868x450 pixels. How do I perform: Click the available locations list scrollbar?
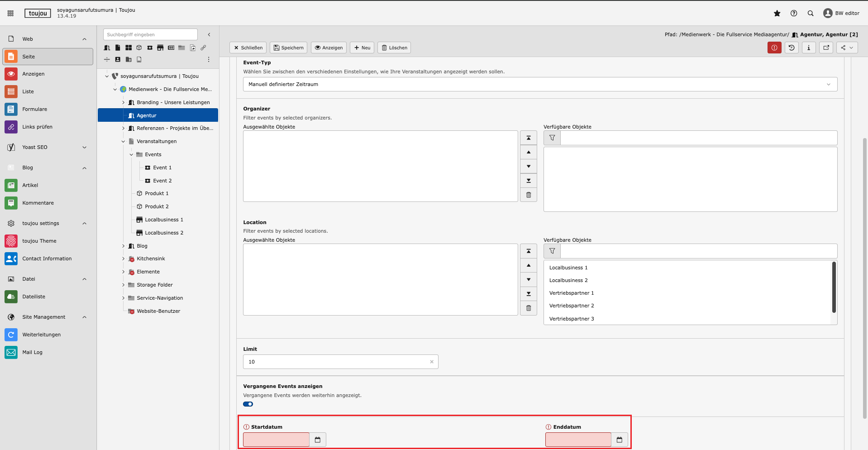pos(834,287)
